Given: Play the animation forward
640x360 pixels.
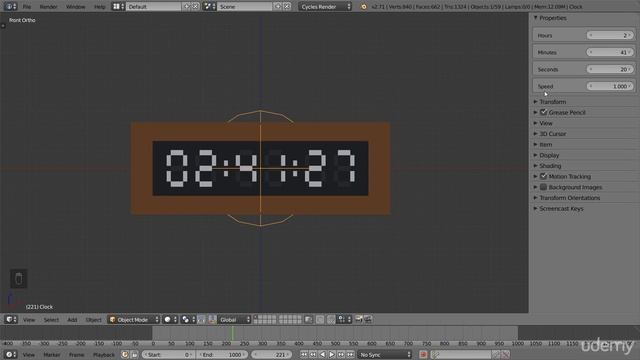Looking at the screenshot, I should 331,355.
